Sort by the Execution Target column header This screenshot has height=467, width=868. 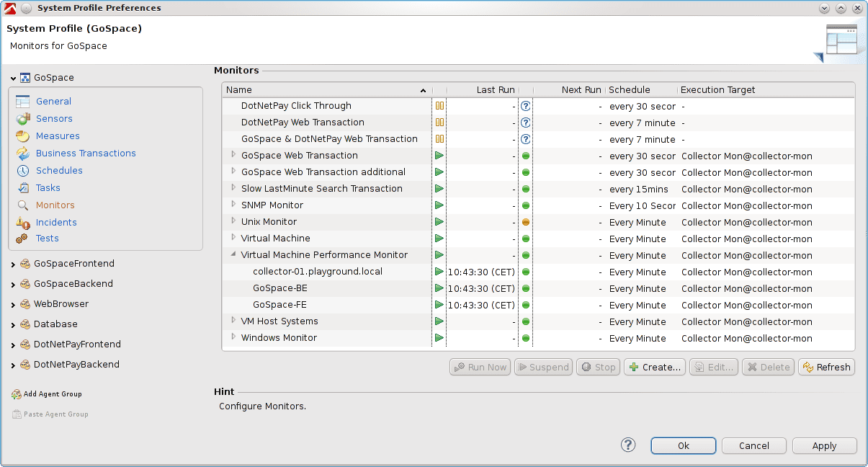[766, 90]
